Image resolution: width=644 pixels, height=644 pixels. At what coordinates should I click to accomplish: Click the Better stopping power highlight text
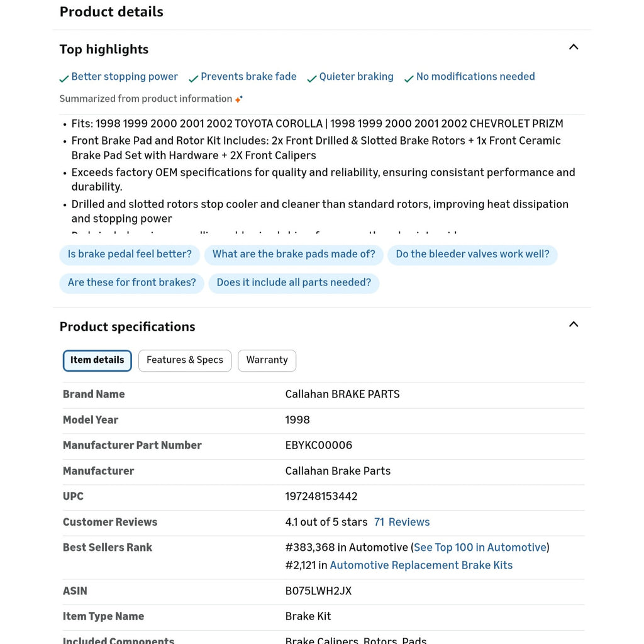125,77
